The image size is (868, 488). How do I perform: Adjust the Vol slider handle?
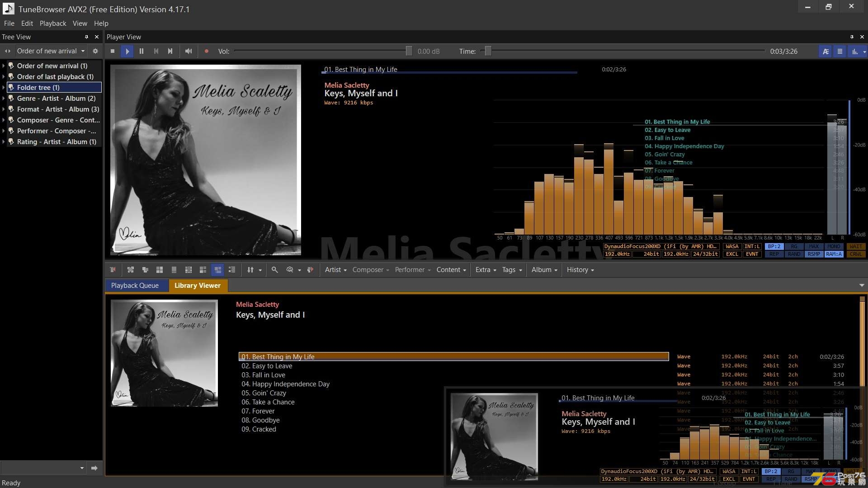click(409, 51)
